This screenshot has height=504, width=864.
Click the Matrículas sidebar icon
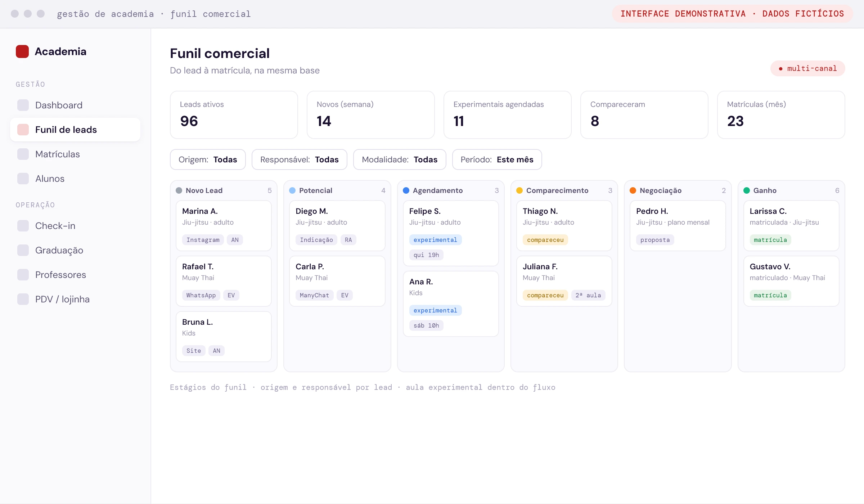pos(23,154)
